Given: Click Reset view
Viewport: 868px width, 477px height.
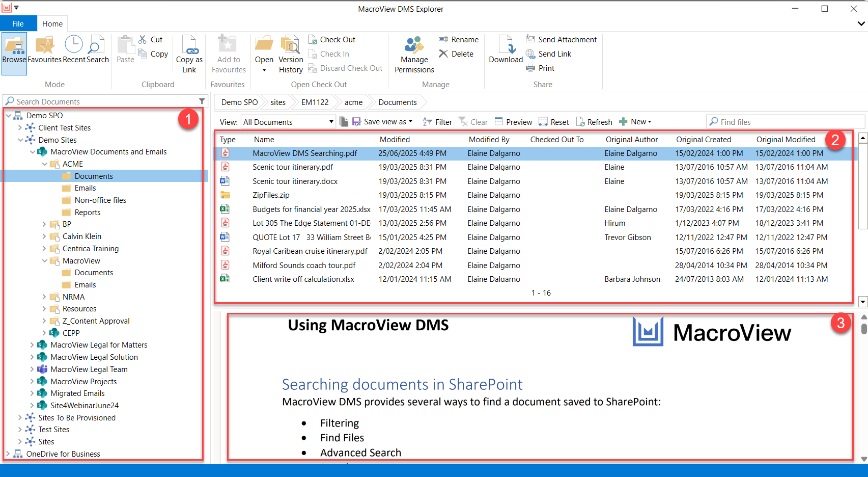Looking at the screenshot, I should point(554,122).
